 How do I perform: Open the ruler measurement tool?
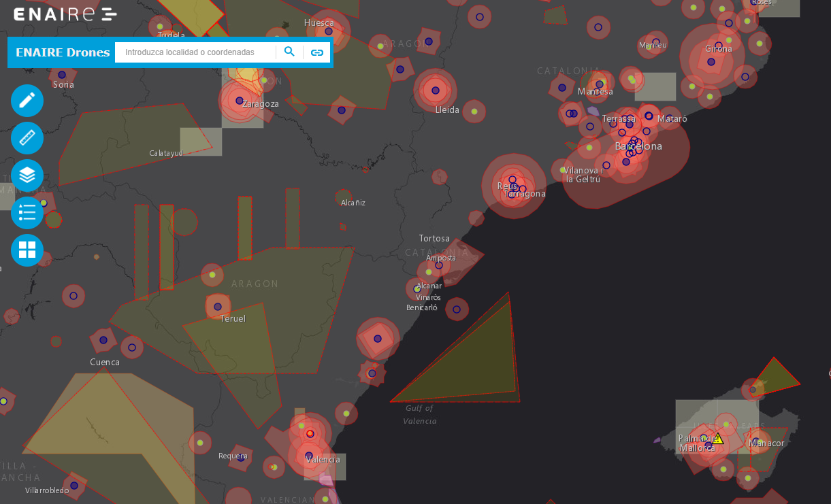point(27,138)
